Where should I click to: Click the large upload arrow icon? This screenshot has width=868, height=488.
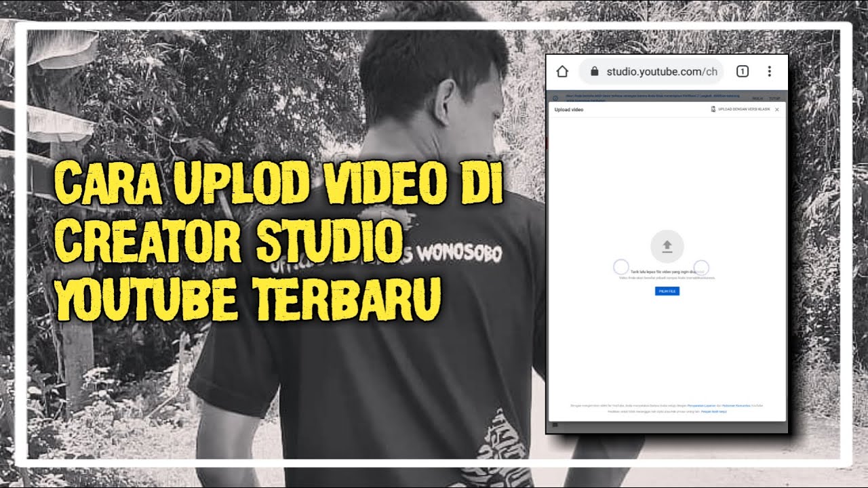pos(667,246)
